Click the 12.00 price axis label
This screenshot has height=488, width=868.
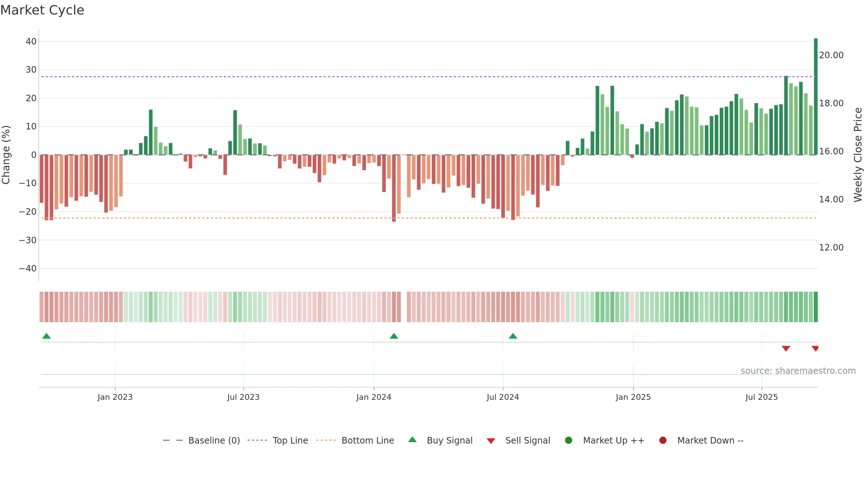(831, 247)
